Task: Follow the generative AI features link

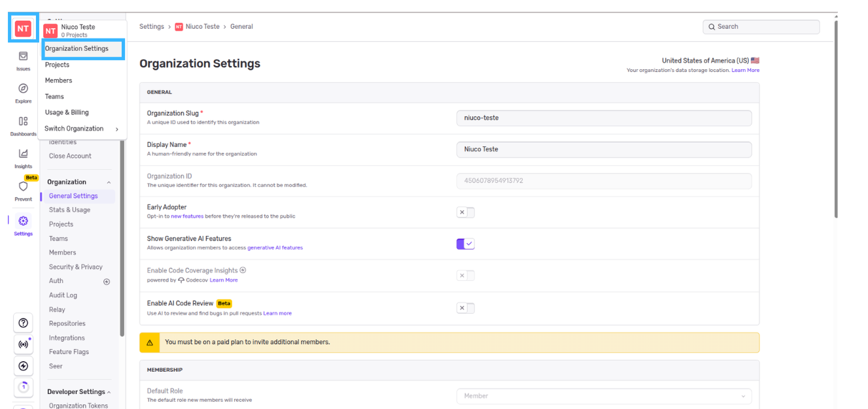Action: pos(275,248)
